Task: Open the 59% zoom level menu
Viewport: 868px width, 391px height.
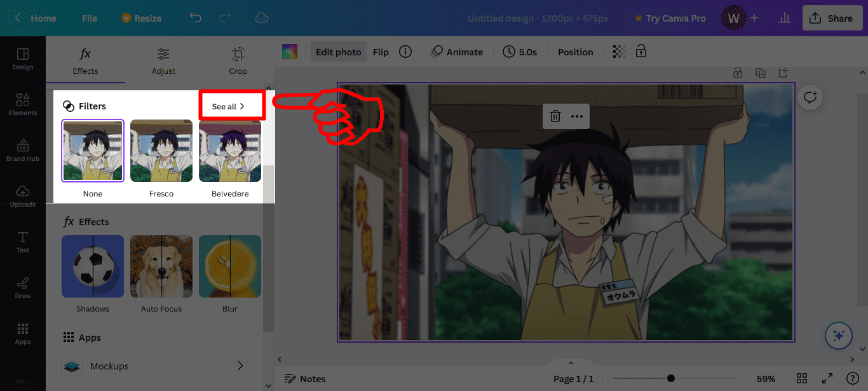Action: 766,378
